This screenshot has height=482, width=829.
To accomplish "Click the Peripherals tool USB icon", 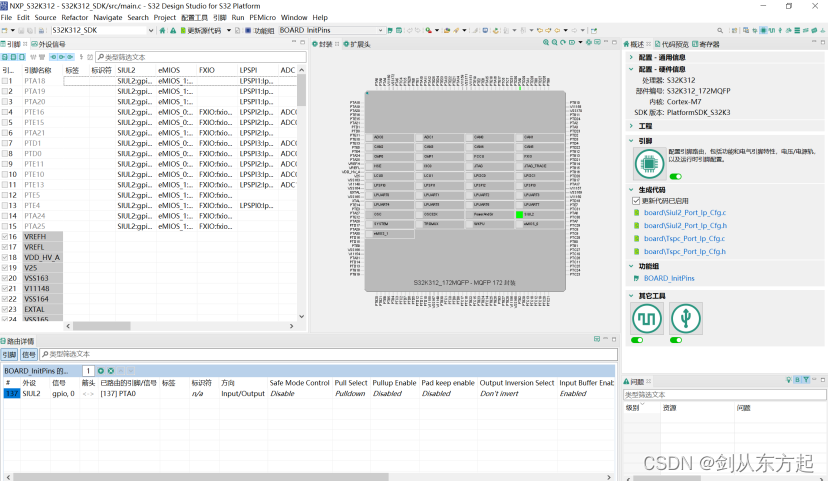I will 686,319.
